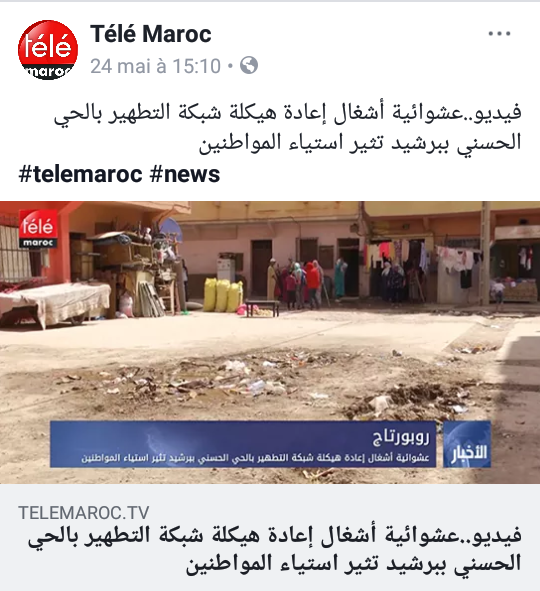Click the الأخبار news badge in video

coord(467,444)
